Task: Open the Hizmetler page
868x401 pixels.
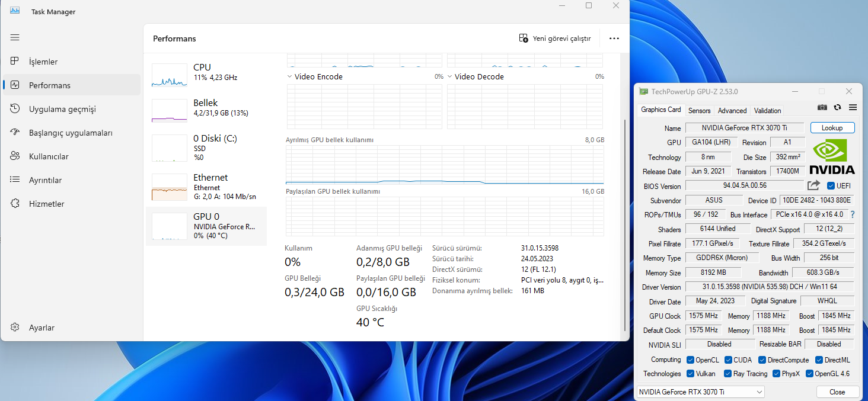Action: pyautogui.click(x=72, y=204)
